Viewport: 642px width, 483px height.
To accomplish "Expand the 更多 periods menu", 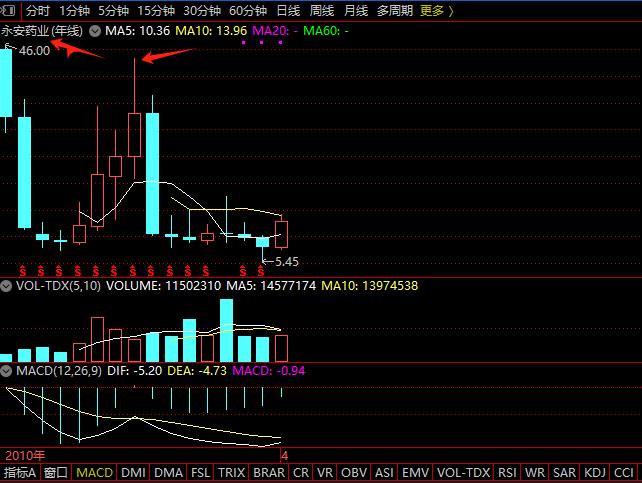I will (437, 11).
